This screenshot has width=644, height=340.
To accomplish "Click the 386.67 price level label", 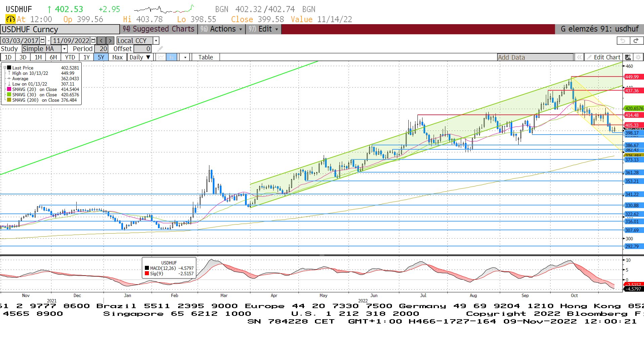I will tap(634, 145).
